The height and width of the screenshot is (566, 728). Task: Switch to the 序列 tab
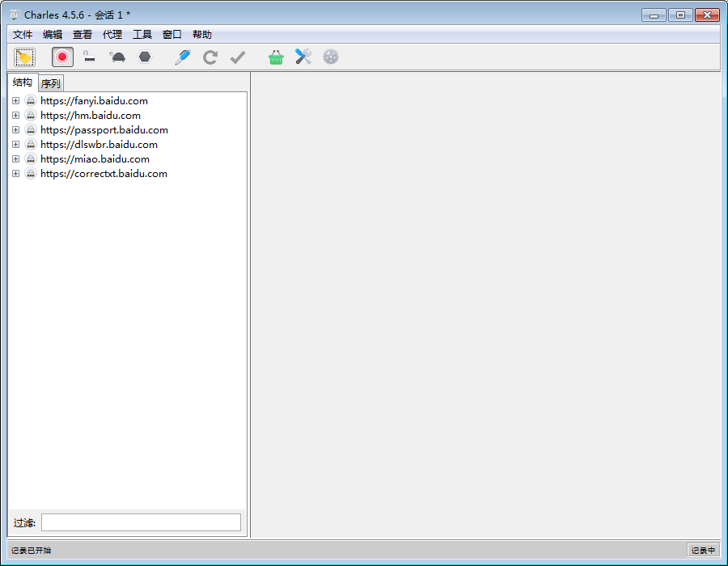point(51,83)
